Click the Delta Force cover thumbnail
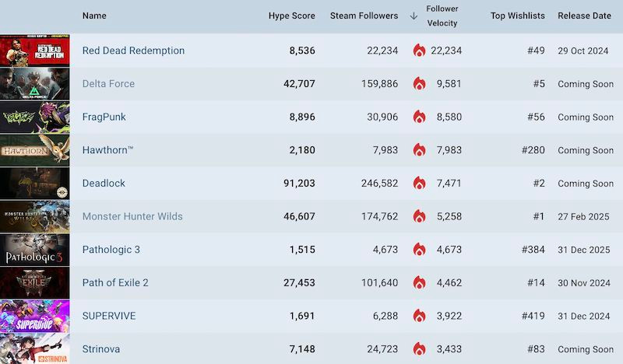This screenshot has width=623, height=364. (x=34, y=84)
